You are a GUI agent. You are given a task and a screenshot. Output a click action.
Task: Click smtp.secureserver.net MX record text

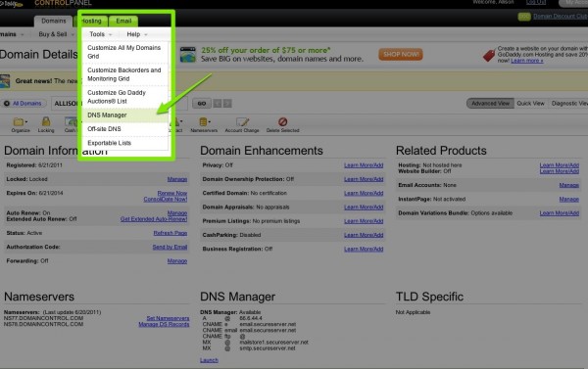pos(268,348)
